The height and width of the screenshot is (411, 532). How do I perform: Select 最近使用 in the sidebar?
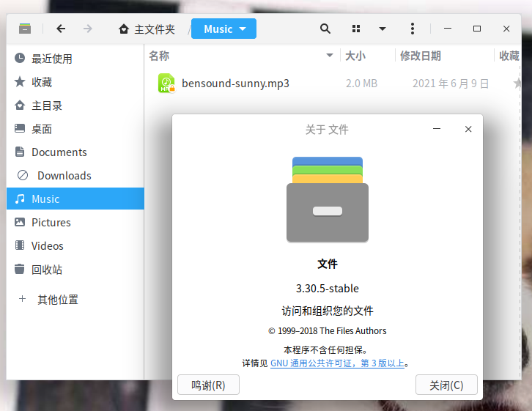[75, 59]
